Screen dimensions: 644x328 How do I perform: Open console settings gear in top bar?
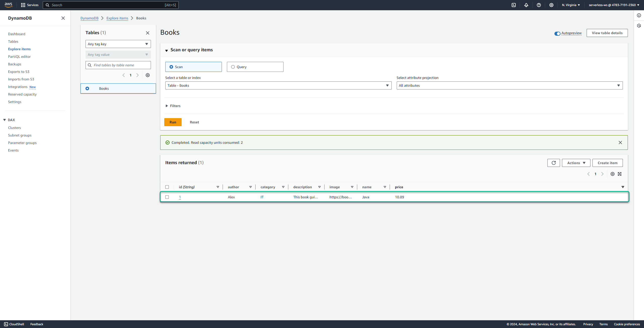tap(551, 5)
